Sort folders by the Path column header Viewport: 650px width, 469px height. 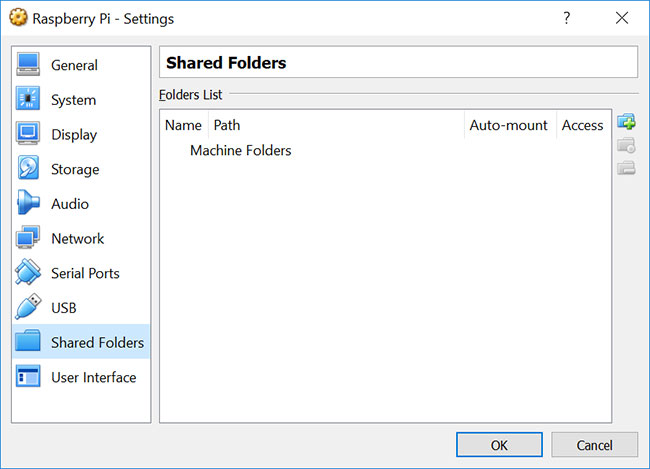(x=336, y=125)
